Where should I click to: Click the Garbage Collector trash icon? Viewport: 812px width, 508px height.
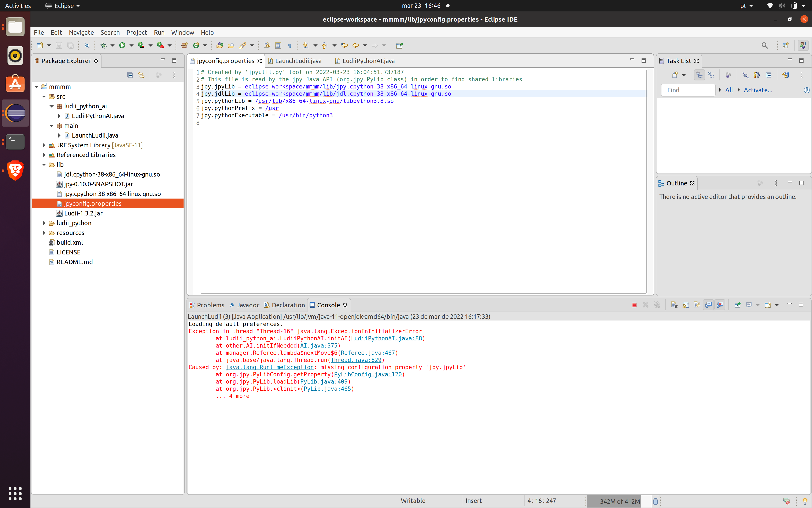(655, 501)
